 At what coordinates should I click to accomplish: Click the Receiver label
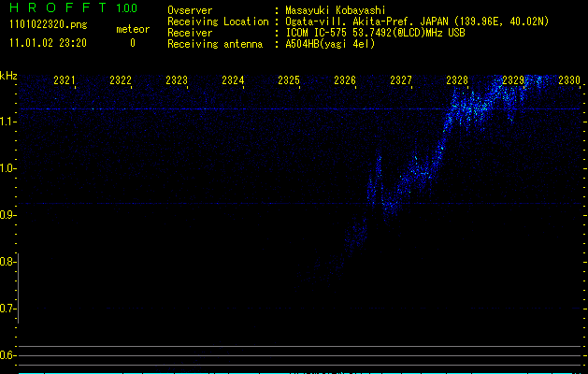pyautogui.click(x=190, y=33)
